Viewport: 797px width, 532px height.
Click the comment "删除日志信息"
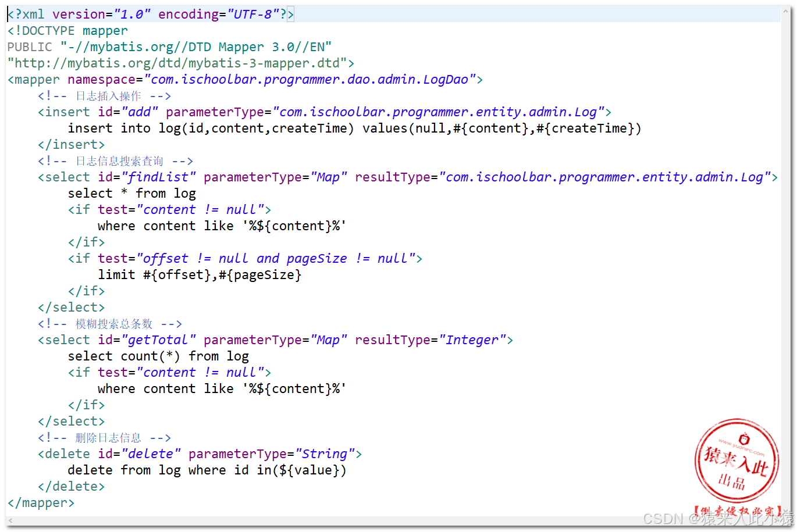105,438
